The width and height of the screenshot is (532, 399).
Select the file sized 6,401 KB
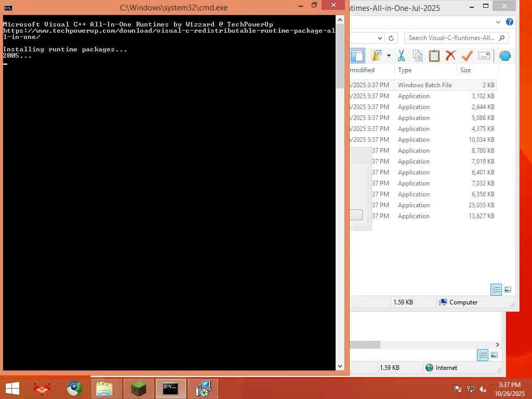[x=434, y=172]
